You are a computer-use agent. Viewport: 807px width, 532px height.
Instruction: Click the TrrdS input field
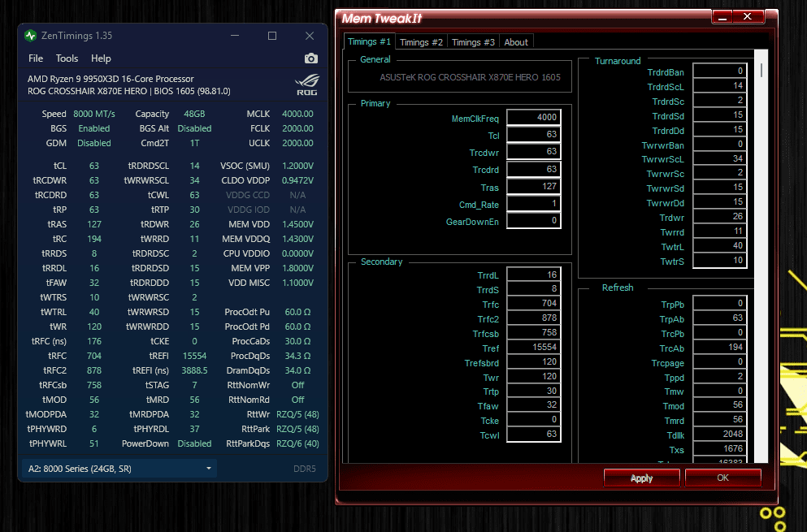click(x=534, y=289)
